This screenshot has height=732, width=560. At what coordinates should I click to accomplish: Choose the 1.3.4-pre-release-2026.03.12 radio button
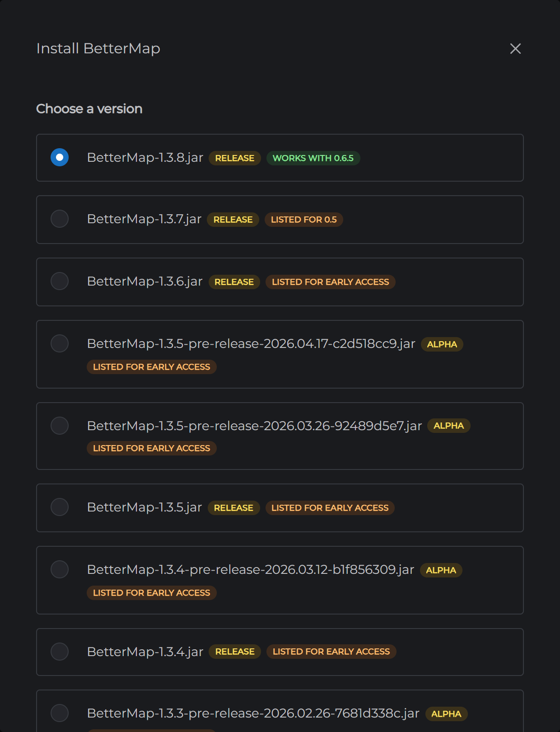(x=60, y=569)
